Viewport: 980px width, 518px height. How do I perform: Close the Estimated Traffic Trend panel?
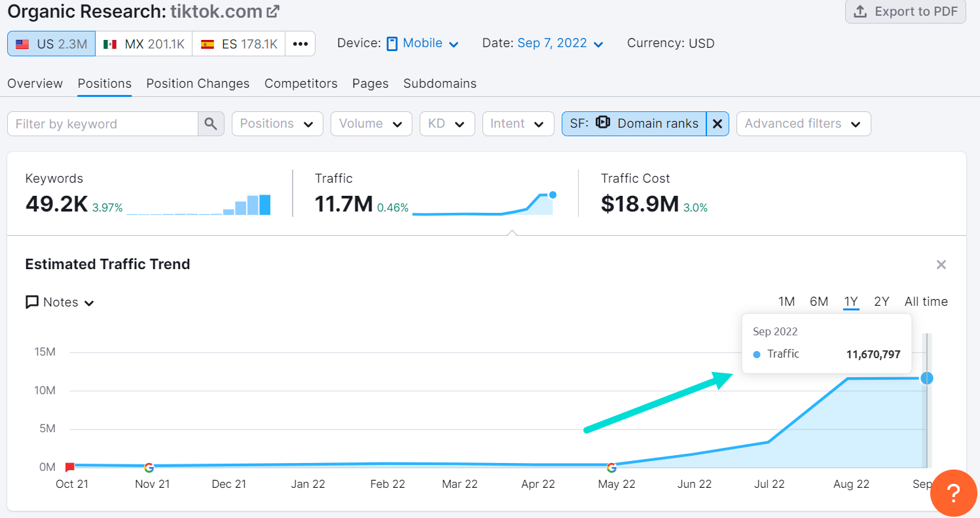[941, 265]
